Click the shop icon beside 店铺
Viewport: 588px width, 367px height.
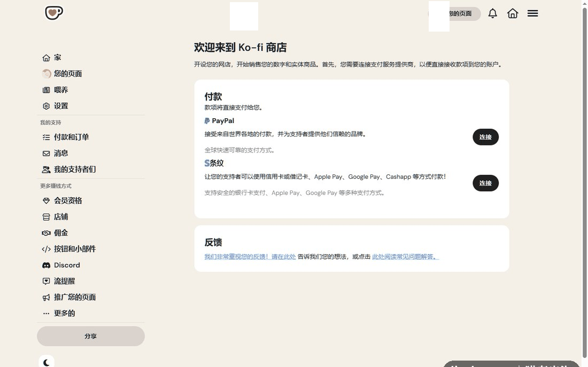click(46, 217)
